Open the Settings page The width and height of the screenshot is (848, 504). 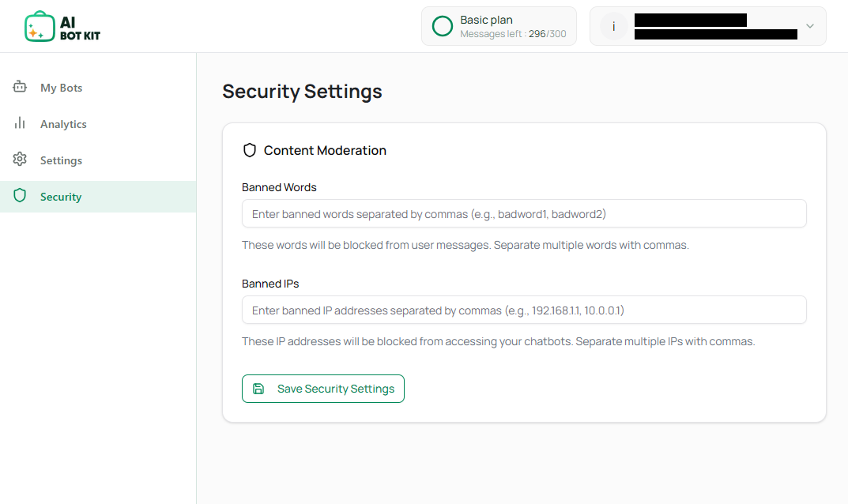(x=60, y=160)
